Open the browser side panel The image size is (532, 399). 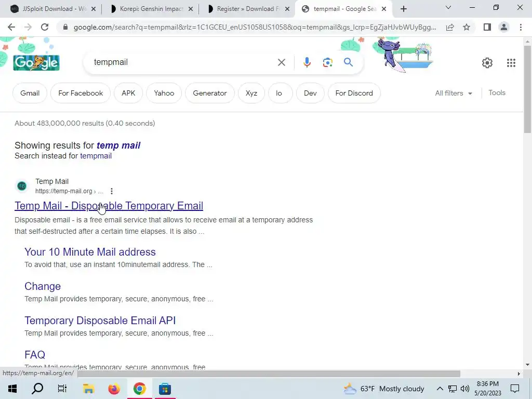pos(487,27)
